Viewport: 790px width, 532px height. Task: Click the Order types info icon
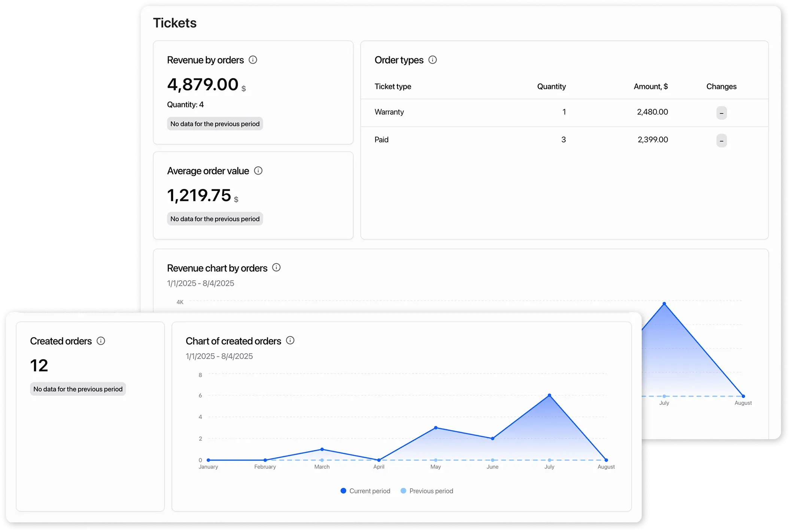pos(433,59)
